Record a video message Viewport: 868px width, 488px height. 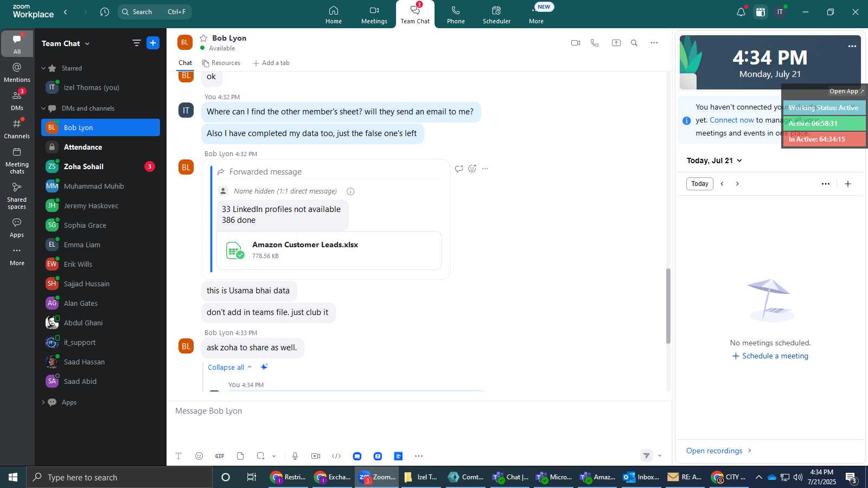316,456
